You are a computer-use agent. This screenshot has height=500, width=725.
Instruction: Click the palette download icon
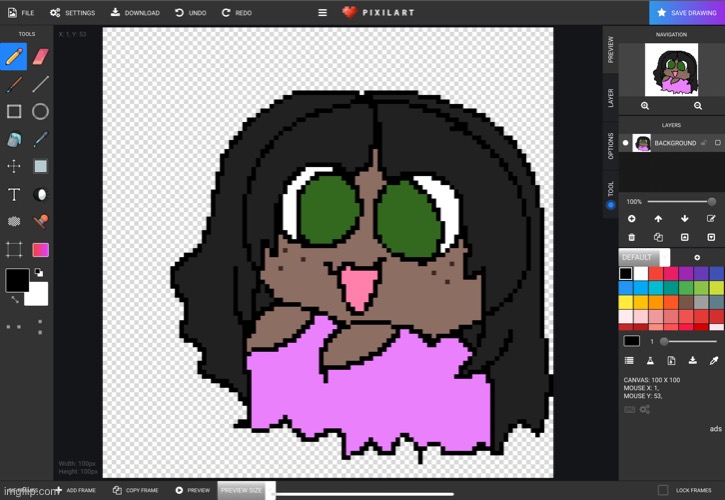pos(693,360)
